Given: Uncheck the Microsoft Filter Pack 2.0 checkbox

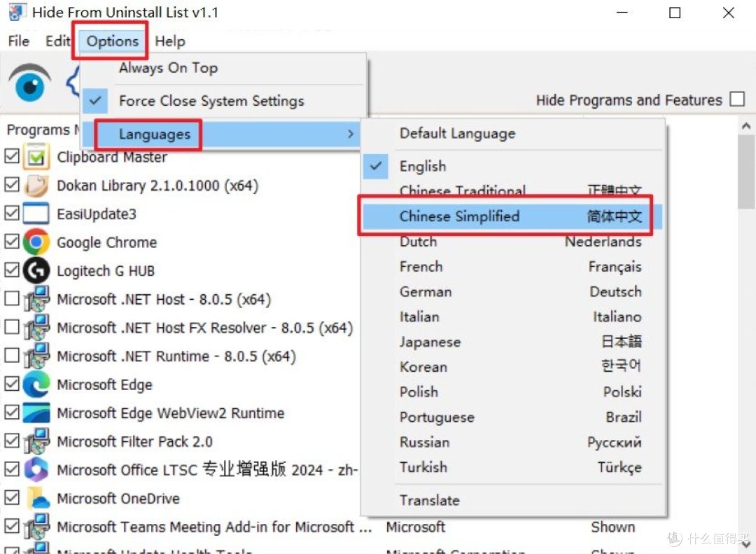Looking at the screenshot, I should [12, 441].
